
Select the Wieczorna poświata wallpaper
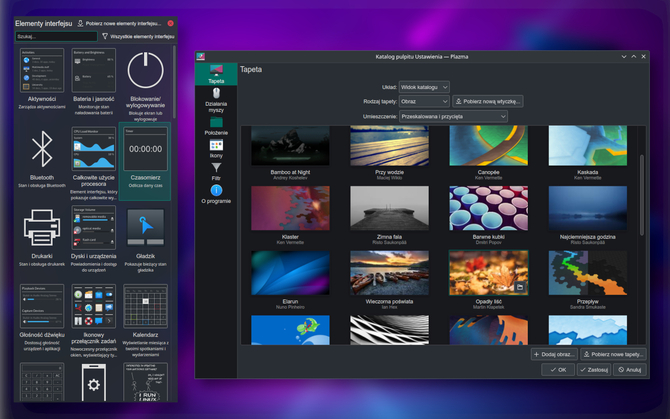click(x=389, y=273)
